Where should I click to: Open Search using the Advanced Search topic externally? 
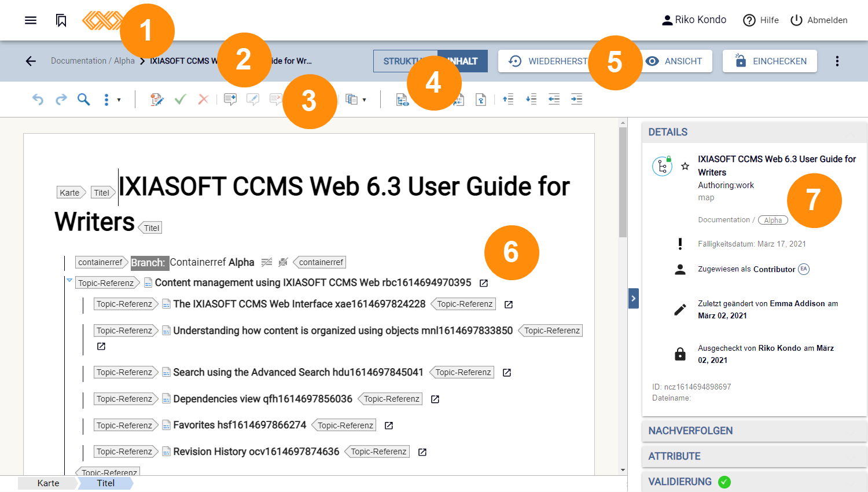click(x=507, y=373)
